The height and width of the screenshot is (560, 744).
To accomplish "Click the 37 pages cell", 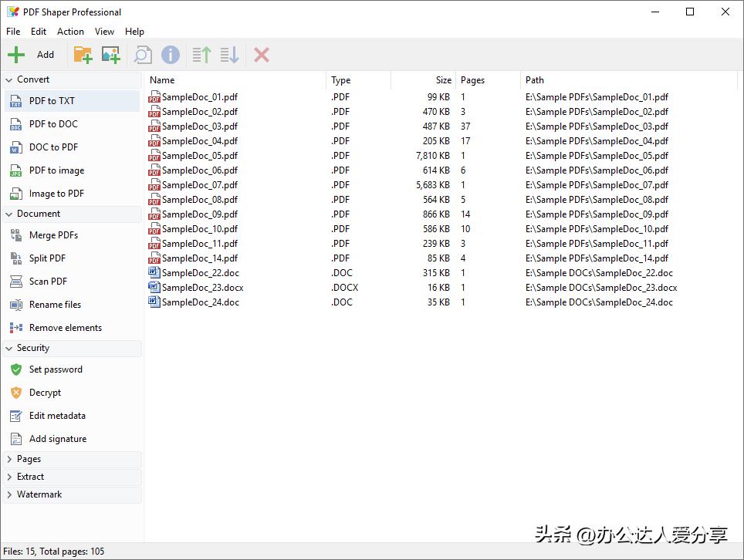I will [x=465, y=127].
